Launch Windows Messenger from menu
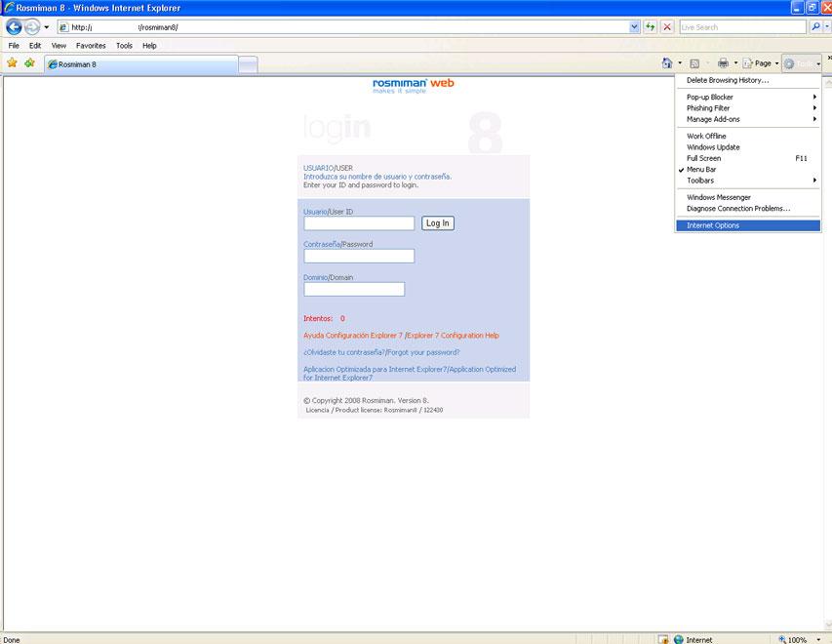This screenshot has width=832, height=644. coord(748,197)
